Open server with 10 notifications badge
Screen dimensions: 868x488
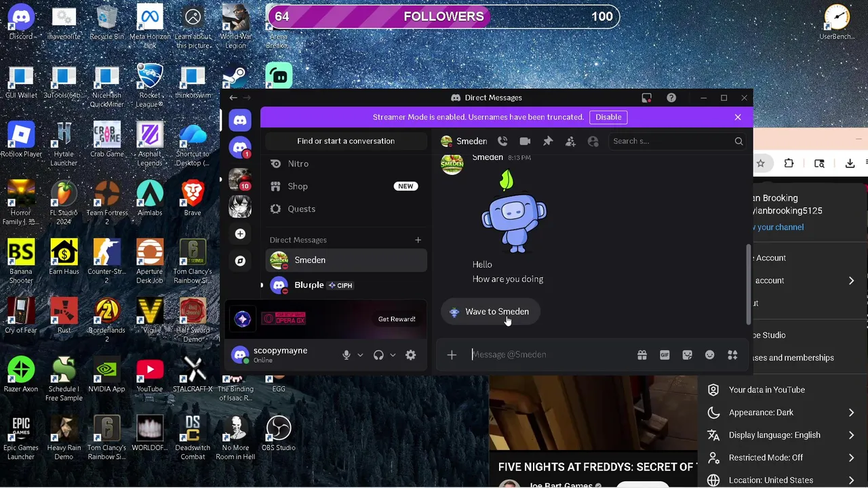tap(239, 179)
